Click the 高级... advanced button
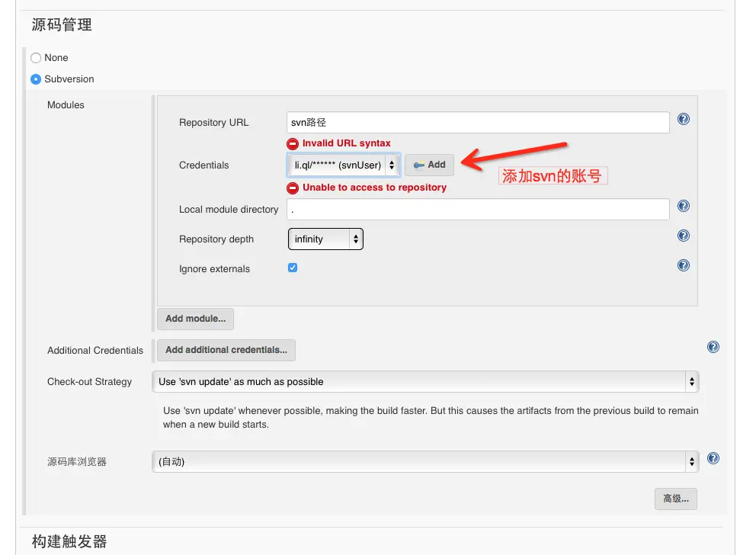 point(675,499)
